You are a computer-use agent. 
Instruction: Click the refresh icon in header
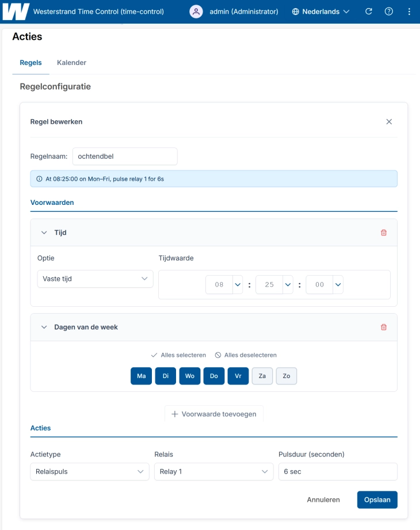(x=369, y=12)
